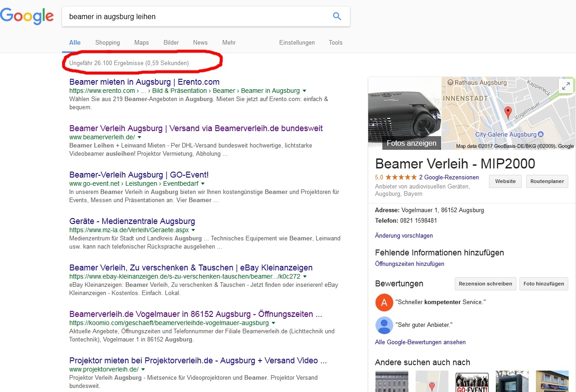
Task: Open eBay Kleinanzeigen Beamer Verleih result
Action: 191,268
